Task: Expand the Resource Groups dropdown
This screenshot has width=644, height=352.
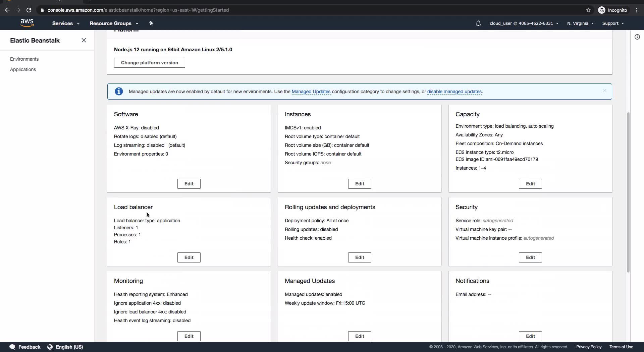Action: 114,23
